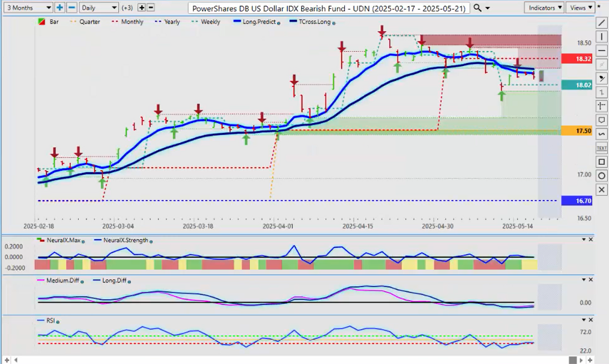
Task: Click the Monthly legend entry
Action: [x=127, y=22]
